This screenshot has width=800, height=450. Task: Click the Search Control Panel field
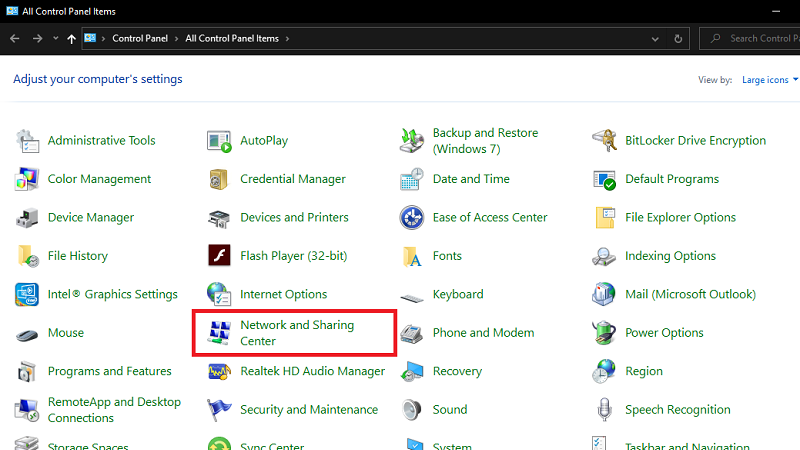tap(755, 39)
